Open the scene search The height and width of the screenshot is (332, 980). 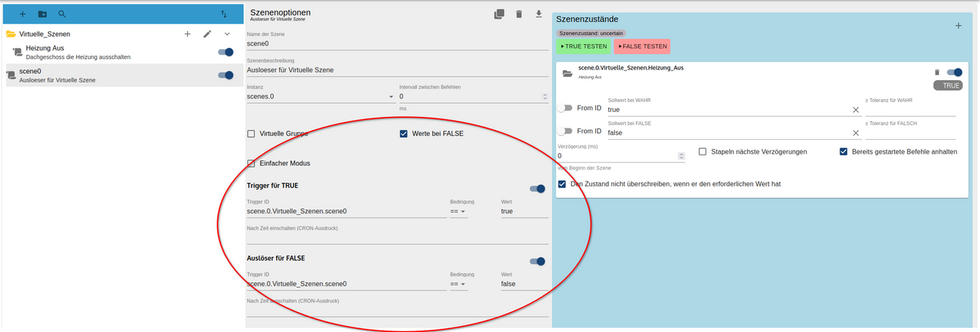[x=61, y=14]
